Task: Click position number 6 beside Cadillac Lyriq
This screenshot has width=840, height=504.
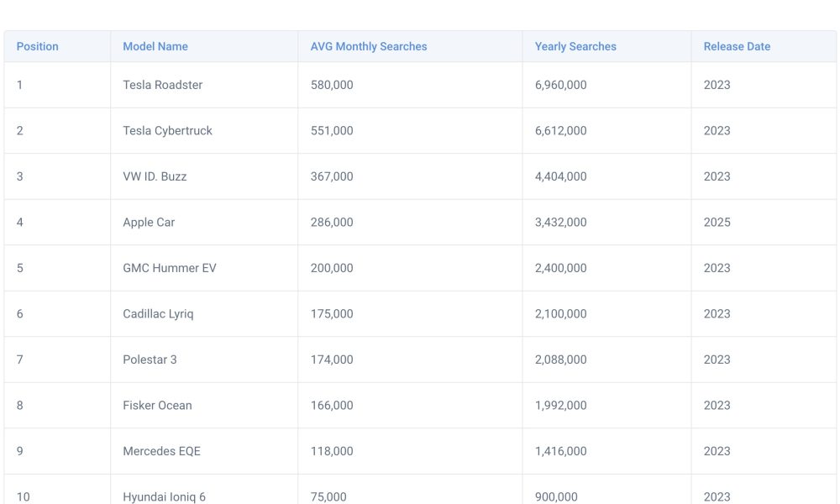Action: click(x=20, y=314)
